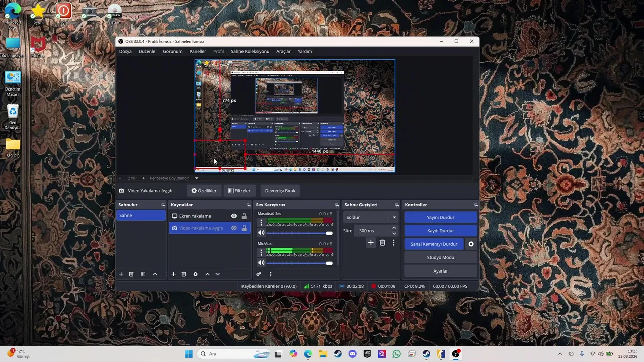The height and width of the screenshot is (362, 644).
Task: Move scene up in Sahneler panel
Action: coord(155,274)
